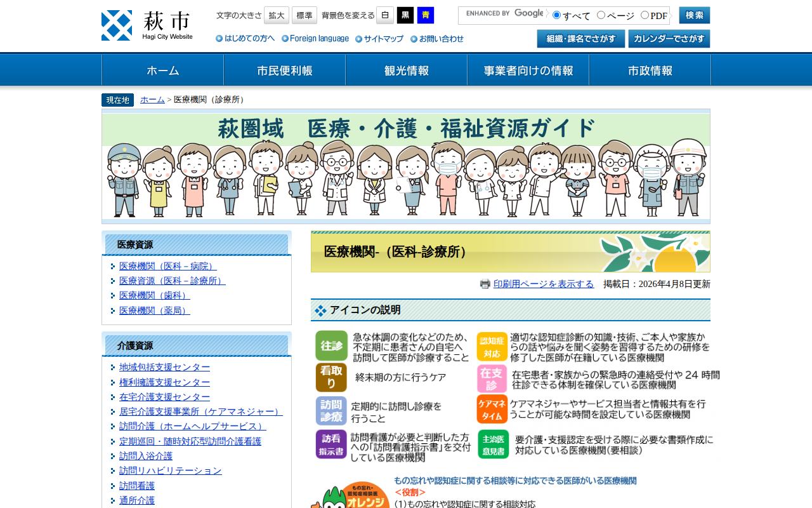Open 訪問看護 sidebar link

tap(137, 486)
